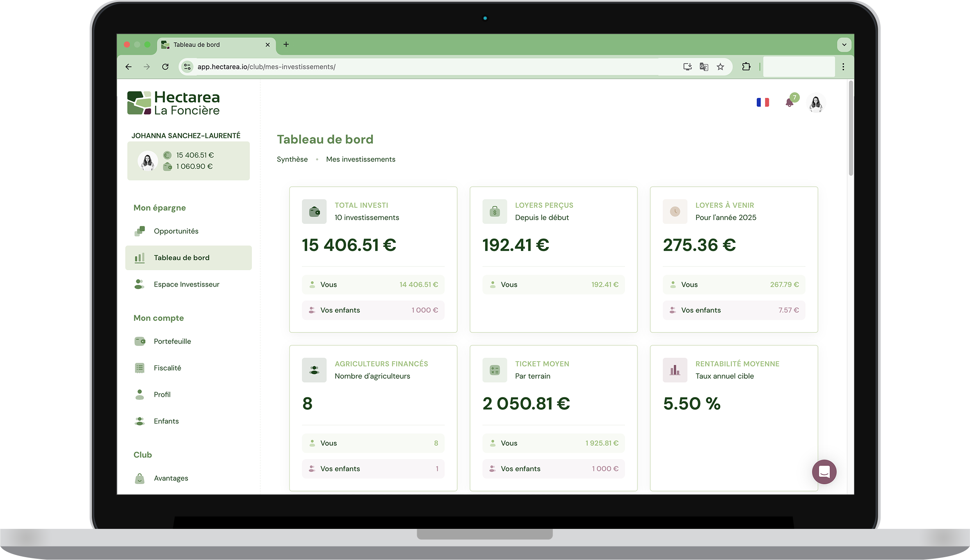Bookmark this page with star icon
This screenshot has width=970, height=560.
pos(720,67)
